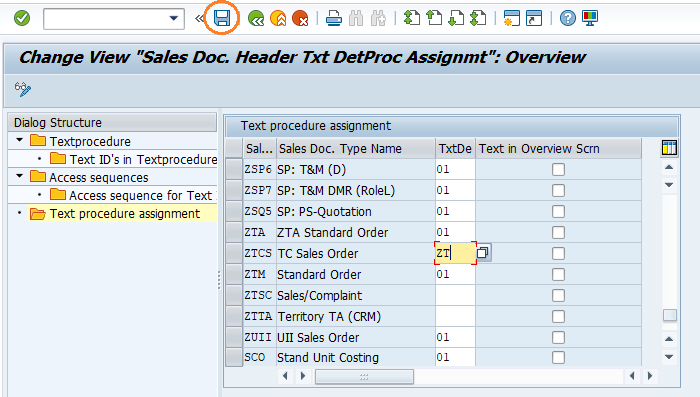Click the horizontal scrollbar thumb below table
The width and height of the screenshot is (700, 397).
[x=364, y=376]
